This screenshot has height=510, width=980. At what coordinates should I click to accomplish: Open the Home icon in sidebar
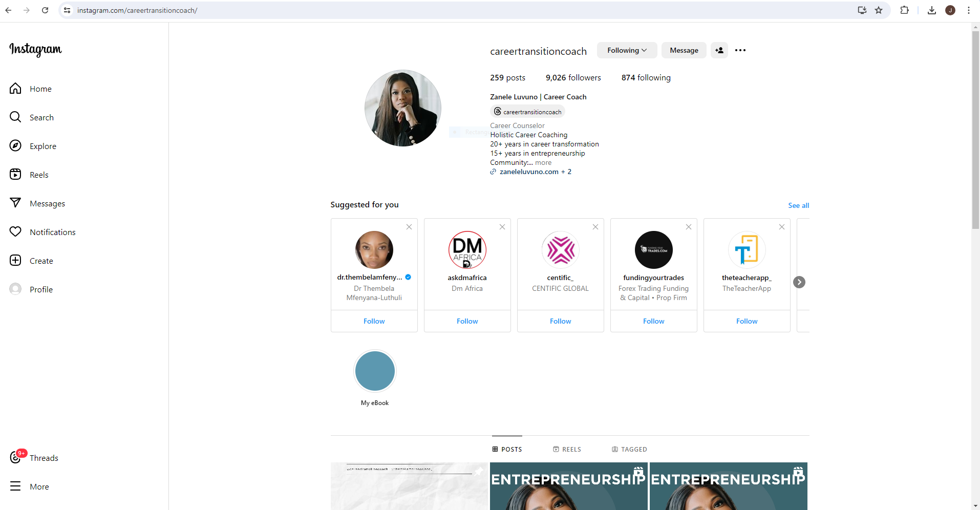tap(15, 89)
